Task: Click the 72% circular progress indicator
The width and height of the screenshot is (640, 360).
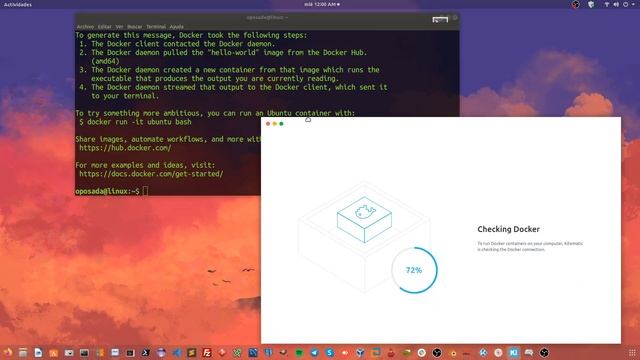Action: coord(414,270)
